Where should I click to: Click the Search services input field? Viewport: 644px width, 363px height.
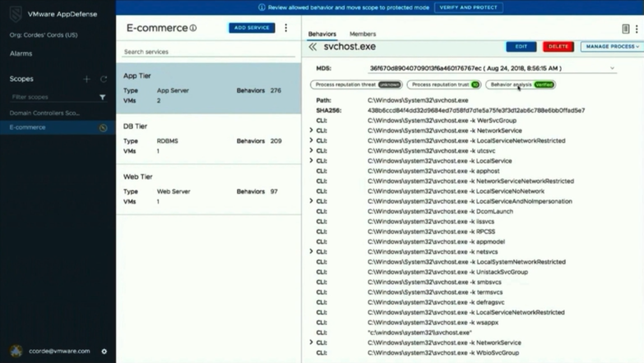[208, 52]
